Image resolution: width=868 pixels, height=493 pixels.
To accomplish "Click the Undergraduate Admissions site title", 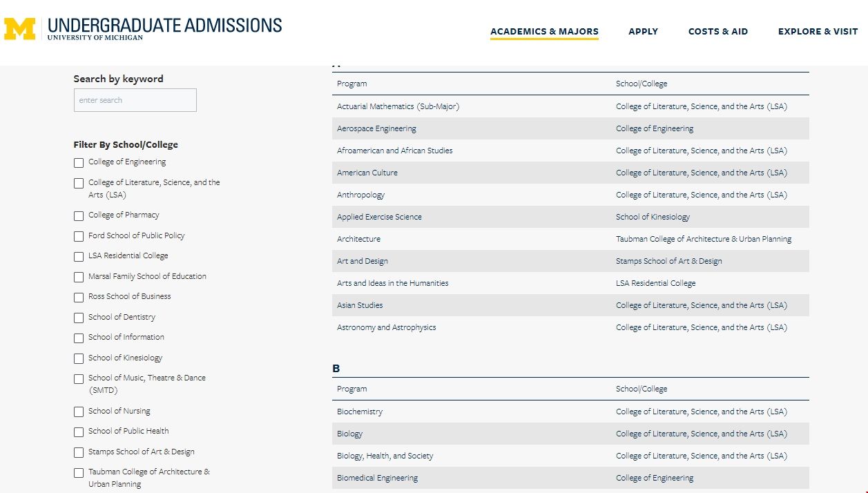I will tap(164, 26).
